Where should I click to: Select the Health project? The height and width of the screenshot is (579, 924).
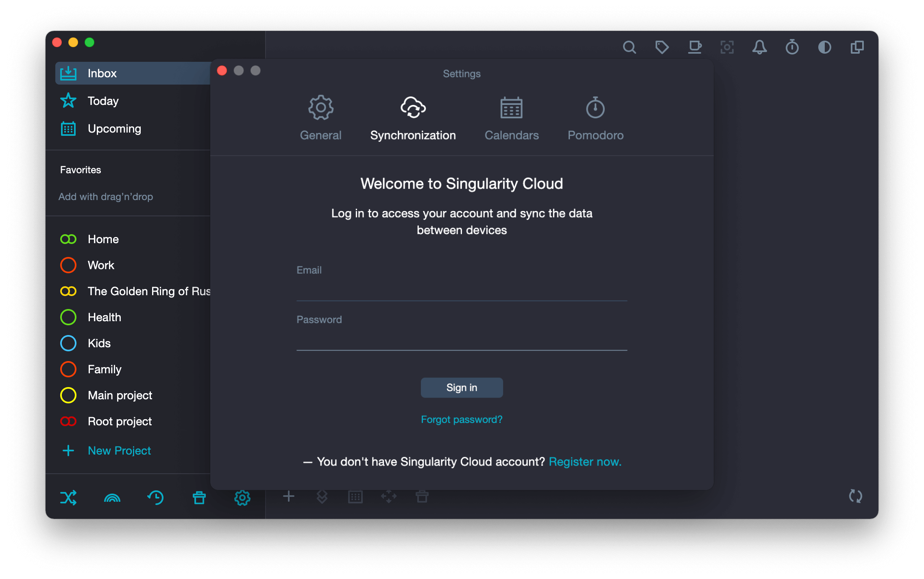[x=133, y=317]
